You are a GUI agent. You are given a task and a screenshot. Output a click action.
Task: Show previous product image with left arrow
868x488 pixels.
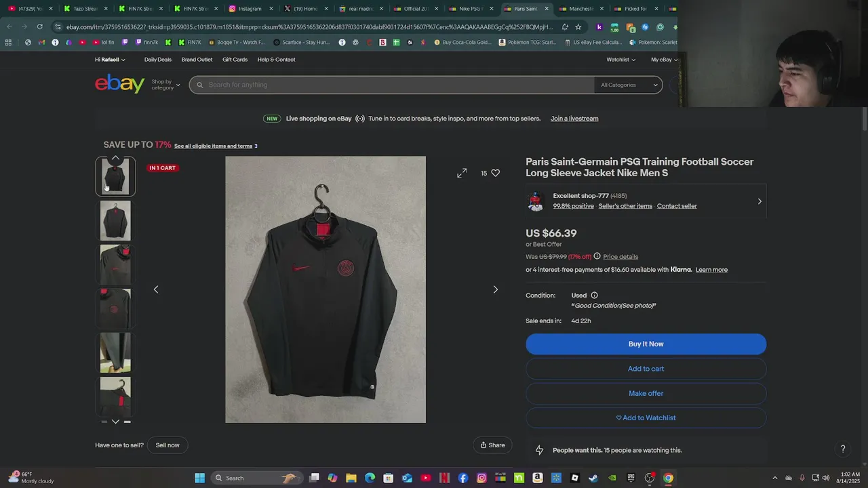pyautogui.click(x=156, y=289)
